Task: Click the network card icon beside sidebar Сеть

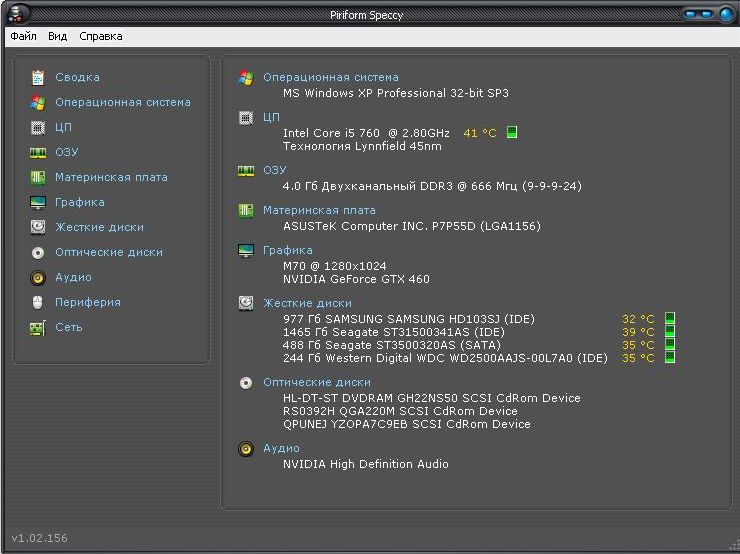Action: (38, 327)
